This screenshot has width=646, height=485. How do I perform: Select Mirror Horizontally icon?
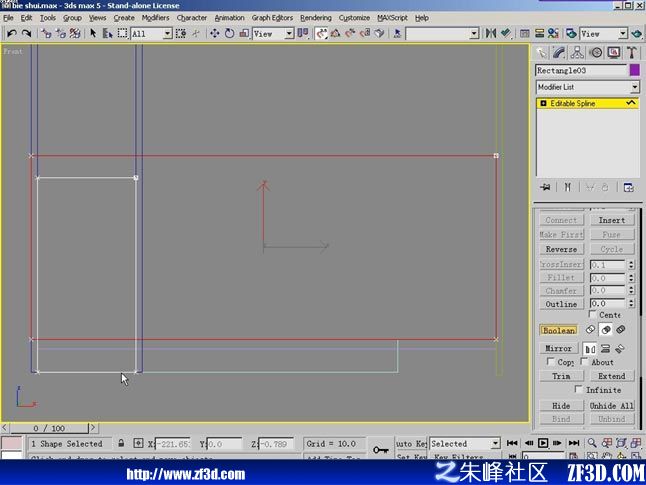point(590,349)
